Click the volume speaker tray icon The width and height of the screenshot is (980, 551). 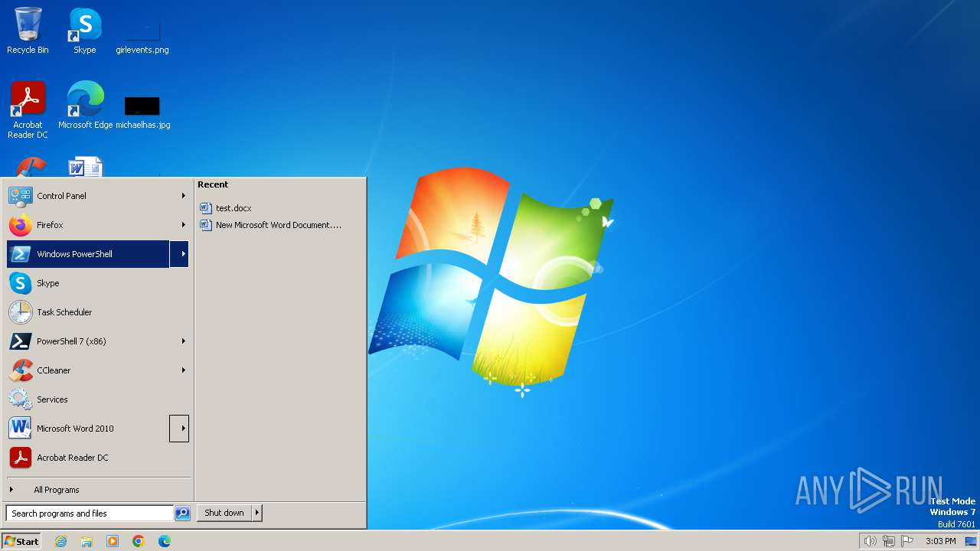(x=870, y=541)
